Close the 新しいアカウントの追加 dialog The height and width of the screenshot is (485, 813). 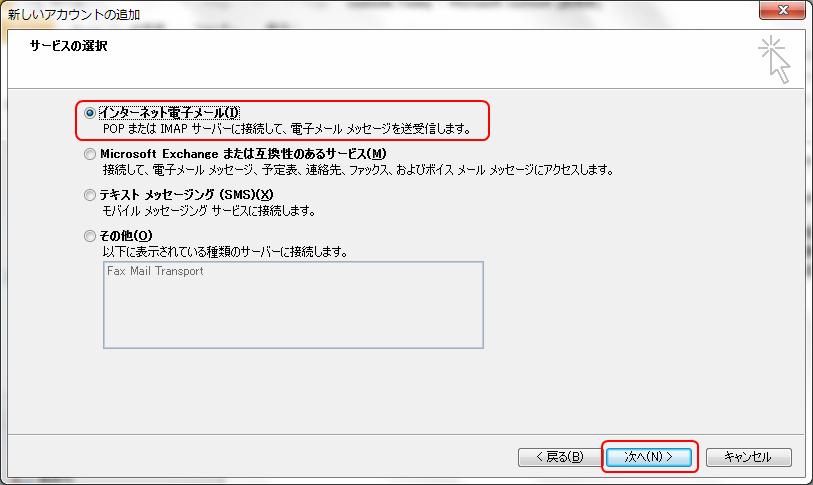pyautogui.click(x=783, y=10)
